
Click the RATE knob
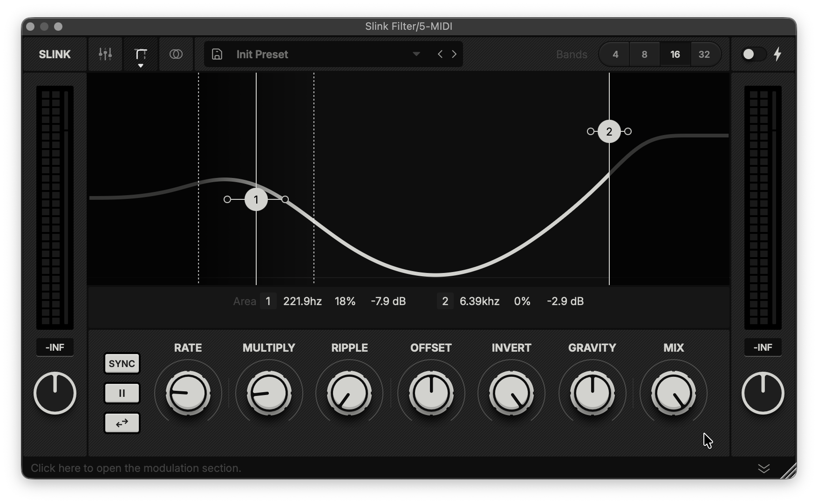click(188, 393)
